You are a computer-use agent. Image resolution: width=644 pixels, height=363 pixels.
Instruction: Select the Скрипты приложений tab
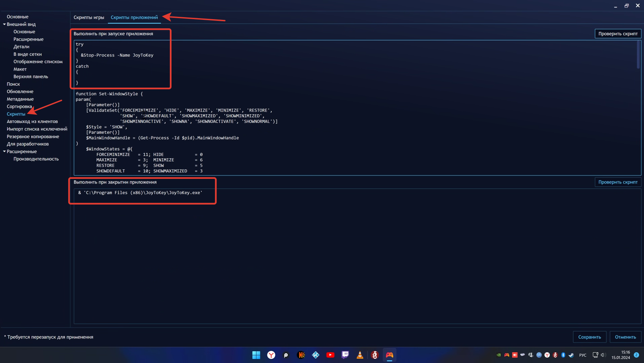[134, 17]
